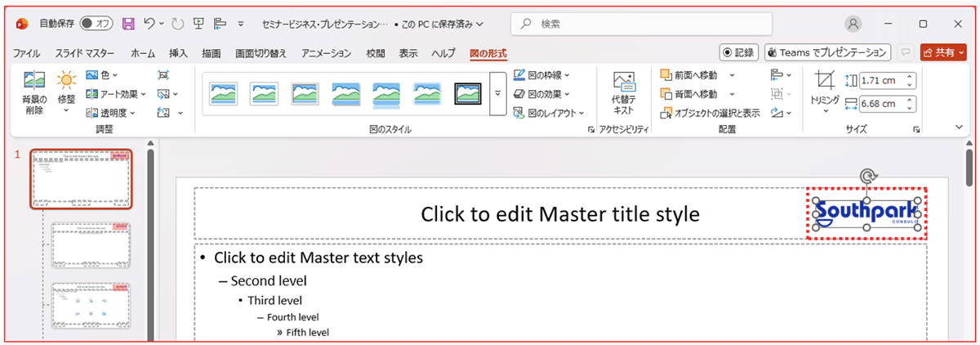Viewport: 980px width, 345px height.
Task: Open the ファイル menu tab
Action: [x=26, y=53]
